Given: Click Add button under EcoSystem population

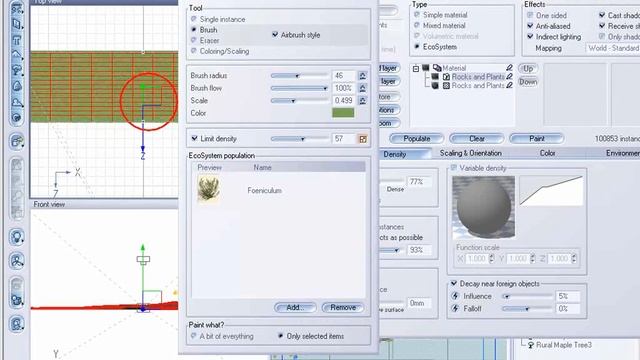Looking at the screenshot, I should pos(295,307).
